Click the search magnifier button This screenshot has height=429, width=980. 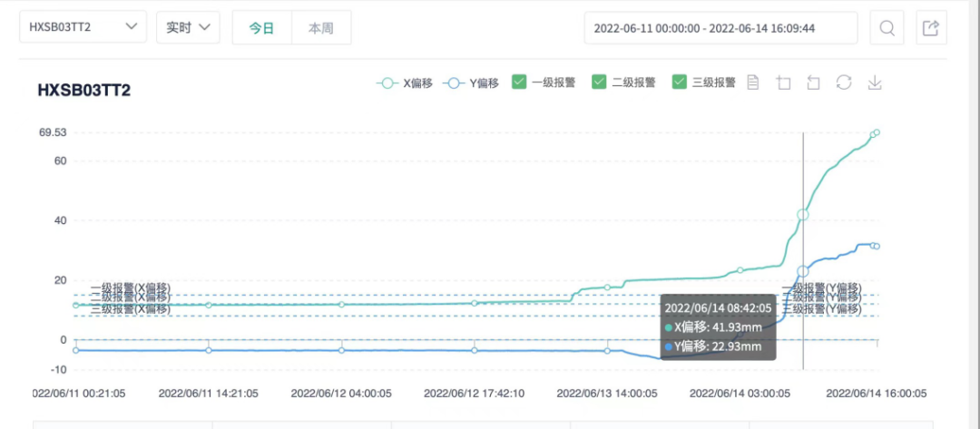[887, 28]
